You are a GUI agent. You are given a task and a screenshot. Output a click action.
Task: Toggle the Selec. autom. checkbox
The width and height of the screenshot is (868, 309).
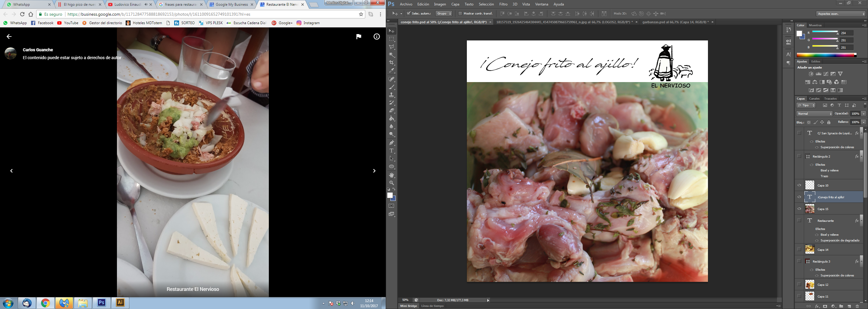click(x=408, y=14)
